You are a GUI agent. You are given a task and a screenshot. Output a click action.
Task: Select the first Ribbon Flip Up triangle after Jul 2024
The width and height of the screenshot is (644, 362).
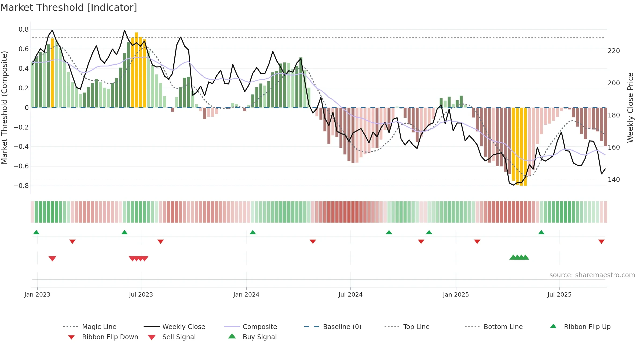389,232
